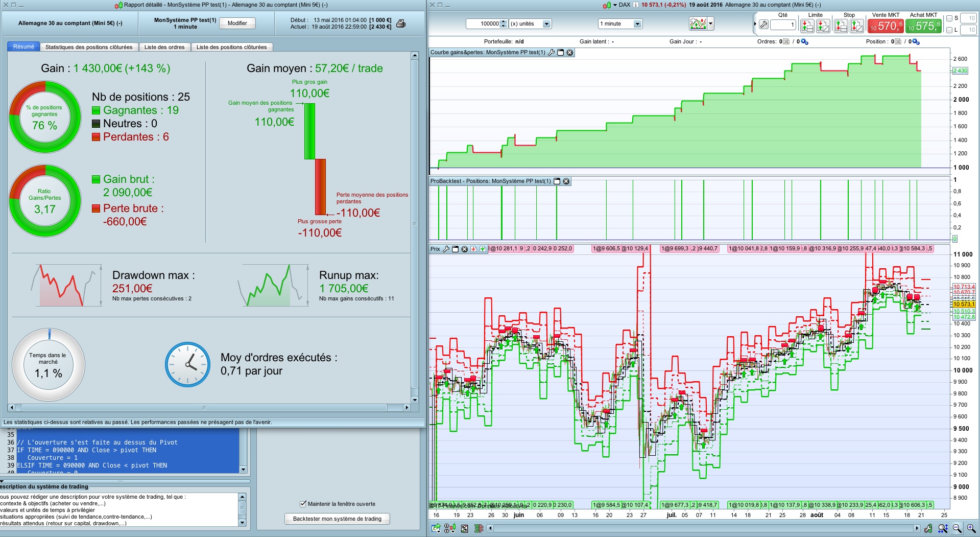Click first Limite order icon
This screenshot has height=537, width=980.
[807, 26]
